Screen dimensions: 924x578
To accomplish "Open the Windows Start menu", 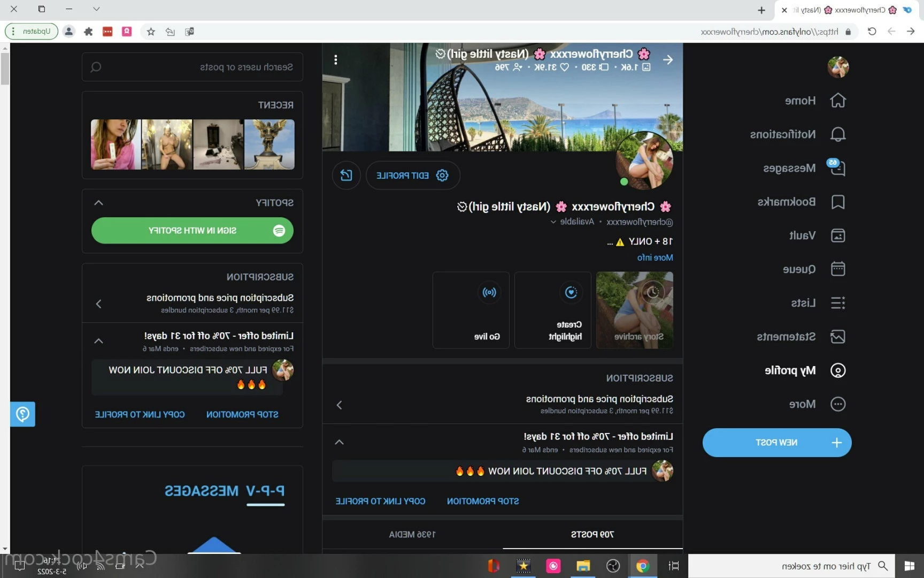I will (x=909, y=566).
